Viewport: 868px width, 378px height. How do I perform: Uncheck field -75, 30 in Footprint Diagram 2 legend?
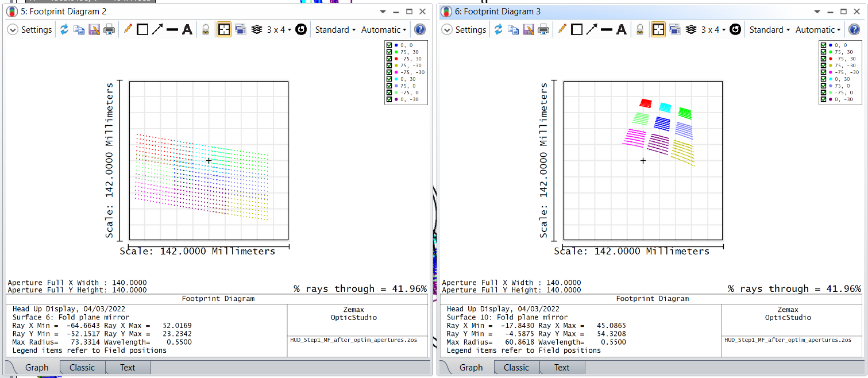(389, 59)
